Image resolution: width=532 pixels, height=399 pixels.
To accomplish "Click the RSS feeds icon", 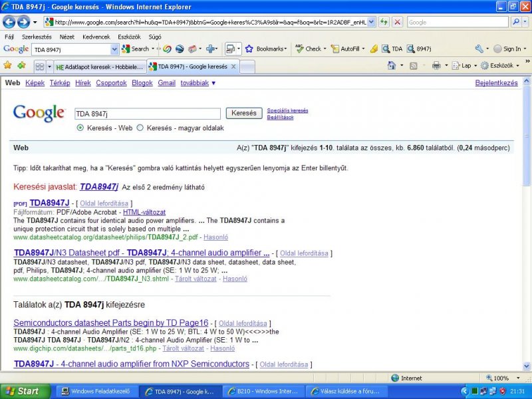I will click(413, 66).
